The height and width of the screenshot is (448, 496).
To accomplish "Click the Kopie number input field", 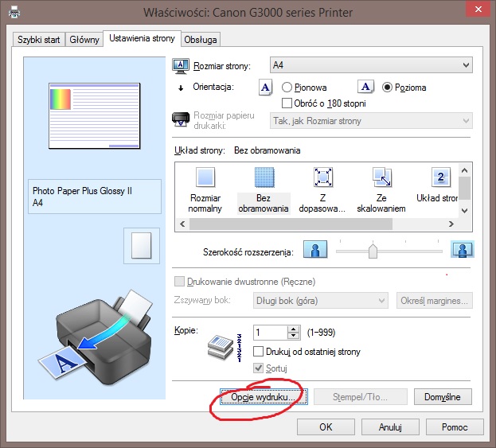I will (x=271, y=333).
